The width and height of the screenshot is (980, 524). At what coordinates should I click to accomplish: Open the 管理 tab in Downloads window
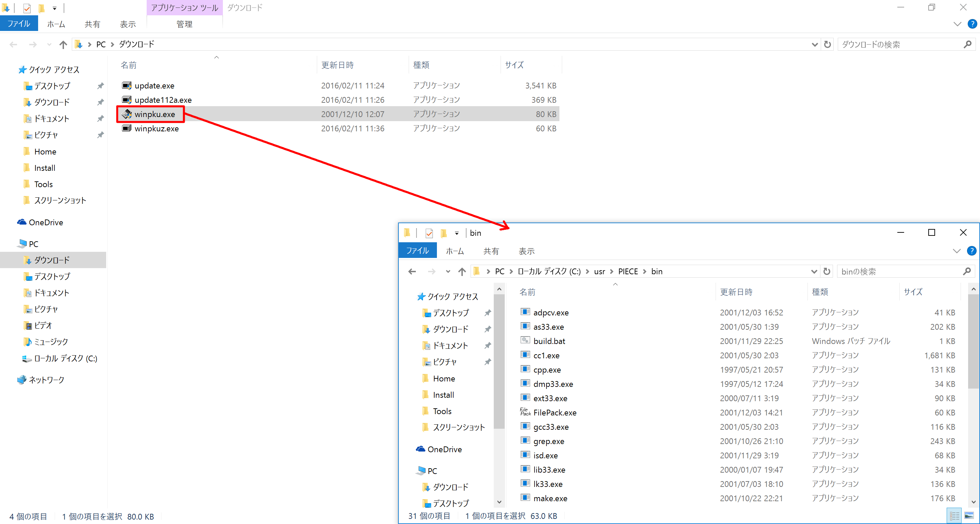[184, 24]
